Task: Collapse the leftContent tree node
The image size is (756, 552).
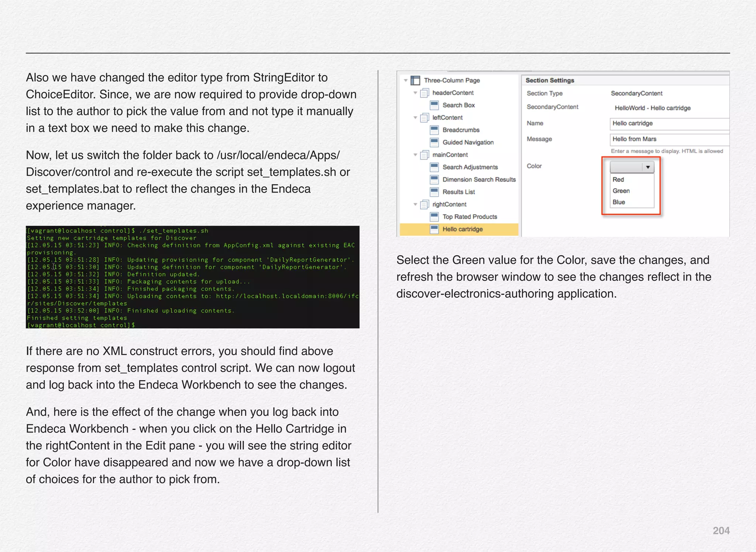Action: tap(415, 118)
